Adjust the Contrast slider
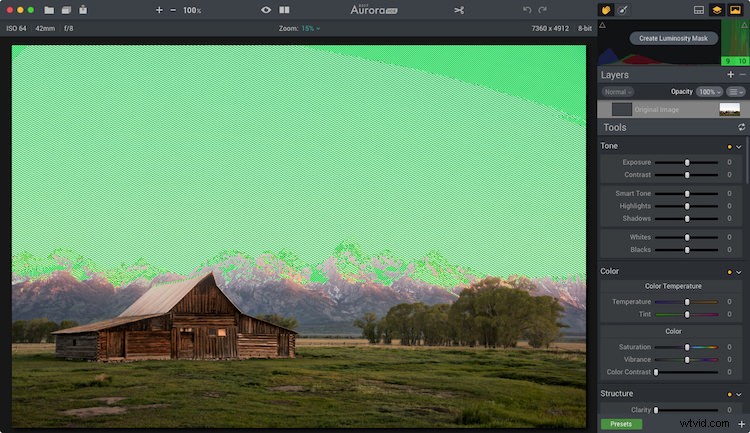 (686, 175)
